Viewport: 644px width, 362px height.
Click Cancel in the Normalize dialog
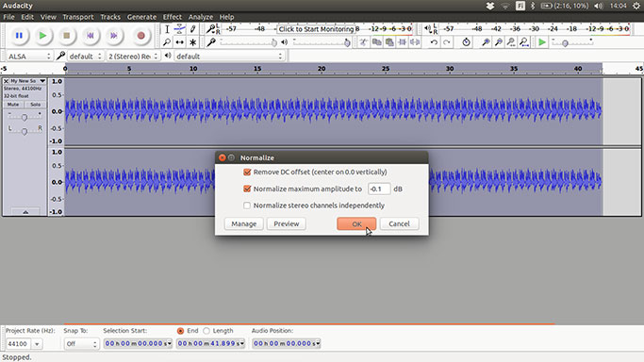[399, 223]
